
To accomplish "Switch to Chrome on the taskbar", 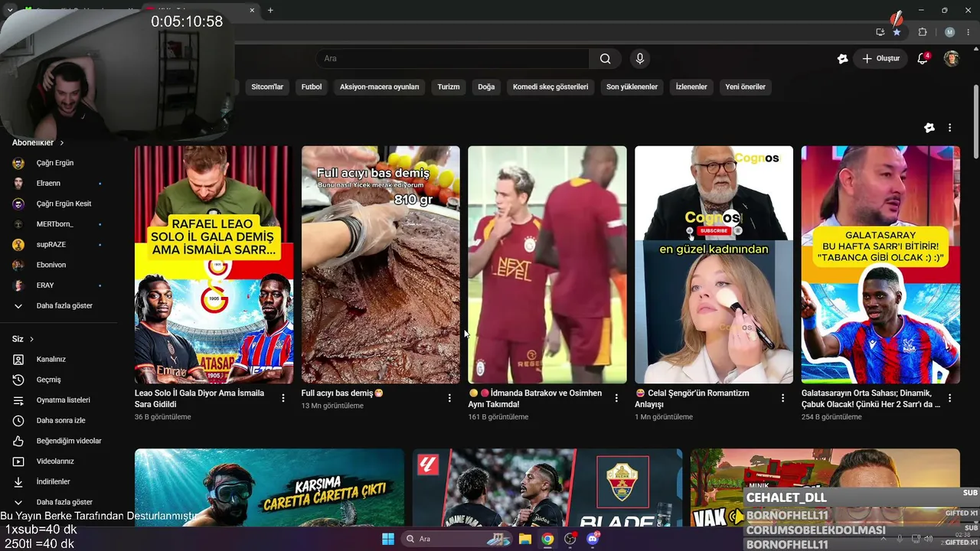I will 547,539.
